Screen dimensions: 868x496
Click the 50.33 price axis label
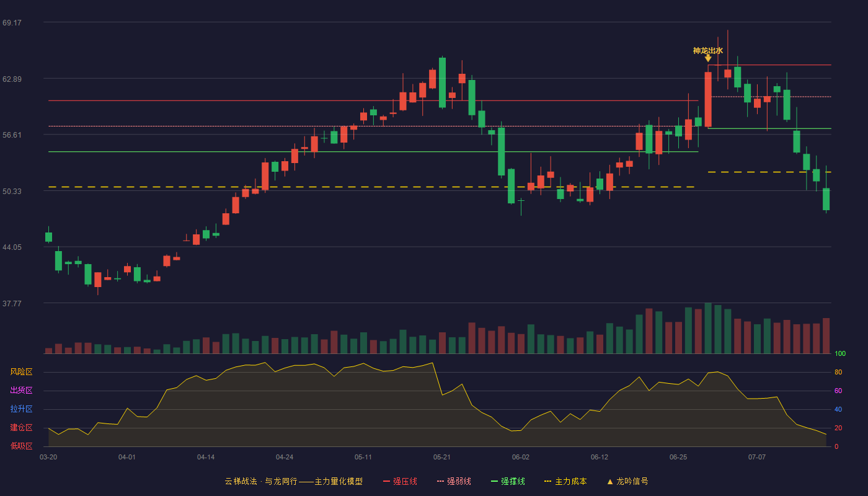pos(12,192)
